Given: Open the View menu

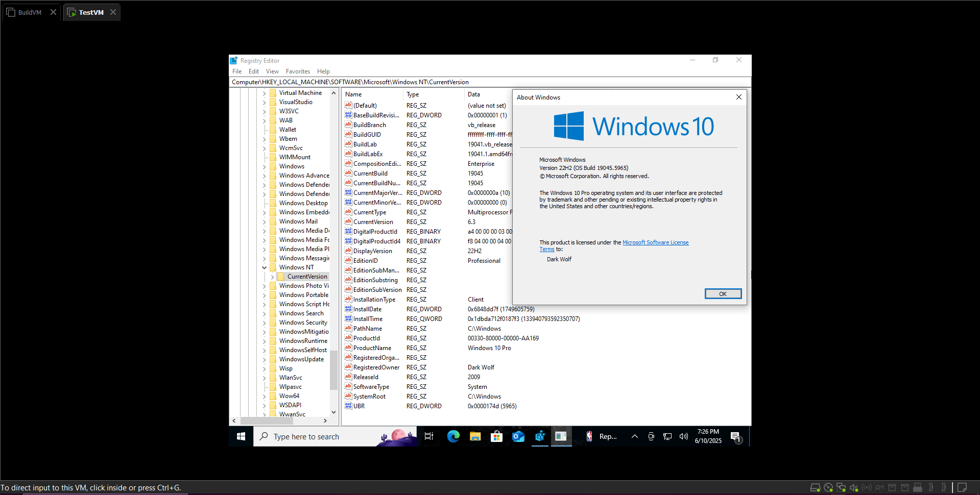Looking at the screenshot, I should pyautogui.click(x=272, y=71).
